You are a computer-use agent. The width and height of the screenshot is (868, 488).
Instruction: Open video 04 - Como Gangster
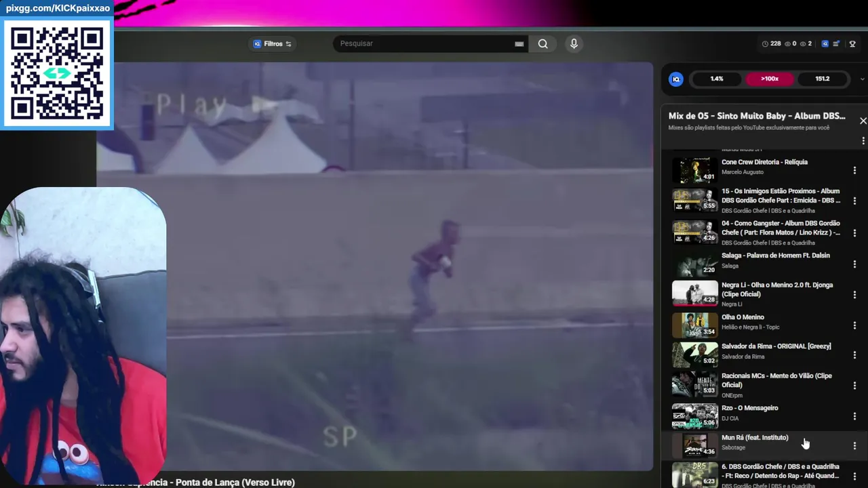tap(781, 228)
